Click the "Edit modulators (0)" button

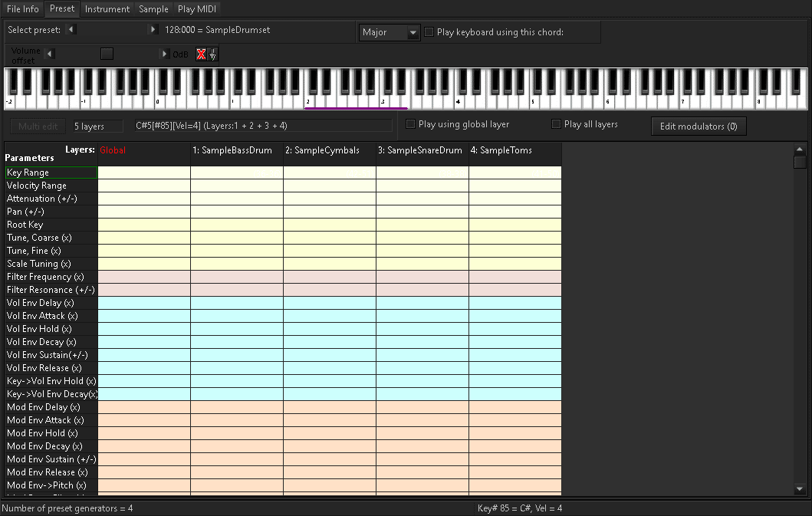699,126
